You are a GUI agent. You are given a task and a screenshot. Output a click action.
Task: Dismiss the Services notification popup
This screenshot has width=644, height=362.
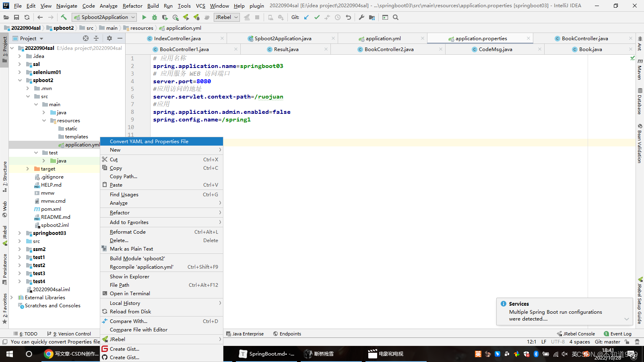pos(627,319)
